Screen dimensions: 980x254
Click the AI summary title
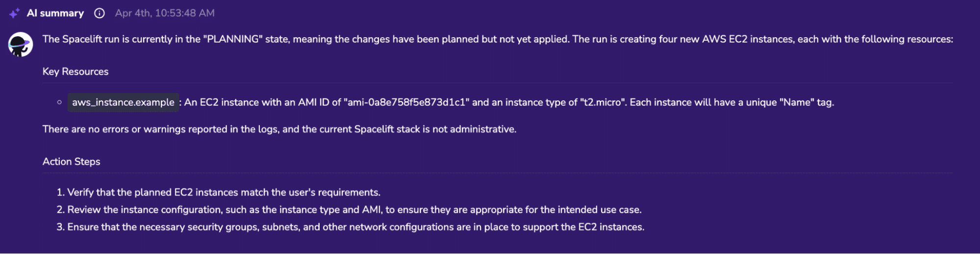pos(55,13)
